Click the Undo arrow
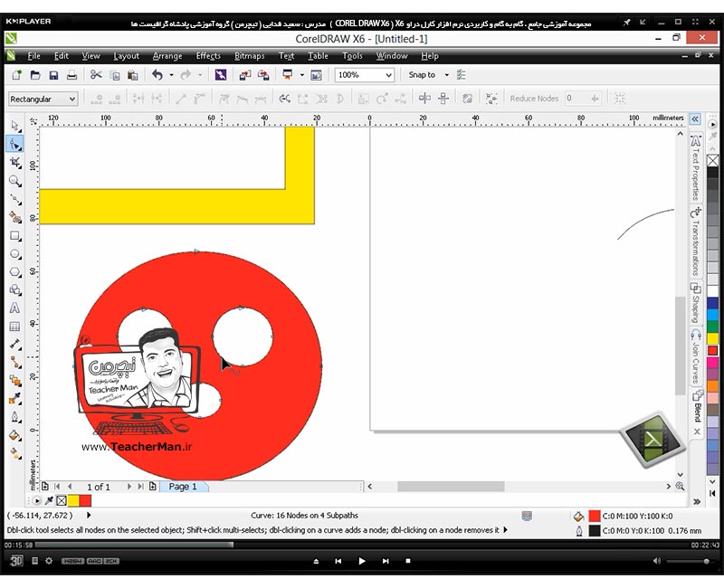This screenshot has height=588, width=724. [157, 75]
